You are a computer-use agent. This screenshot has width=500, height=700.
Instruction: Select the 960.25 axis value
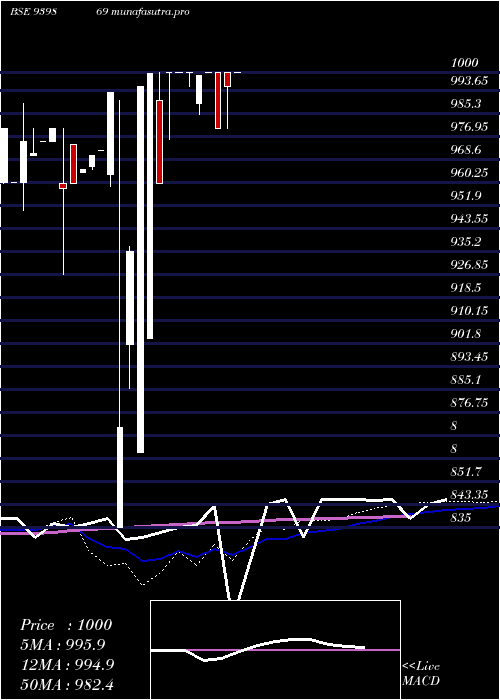click(469, 172)
